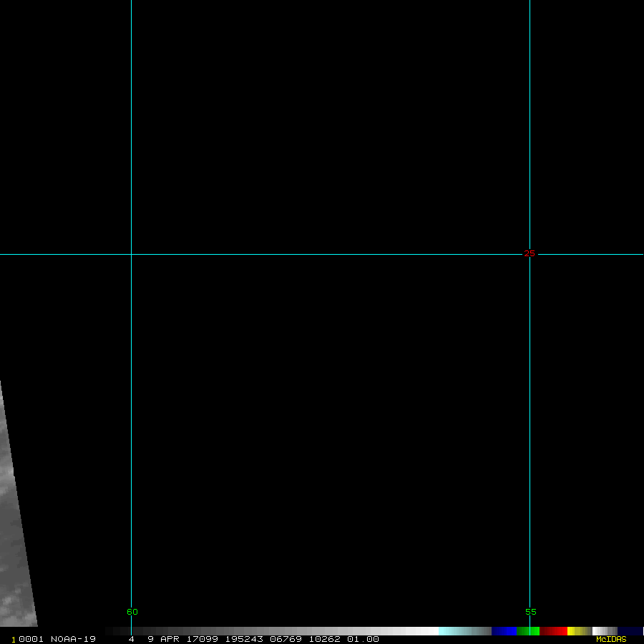Click the 195243 time stamp text
Viewport: 644px width, 644px height.
(x=244, y=639)
